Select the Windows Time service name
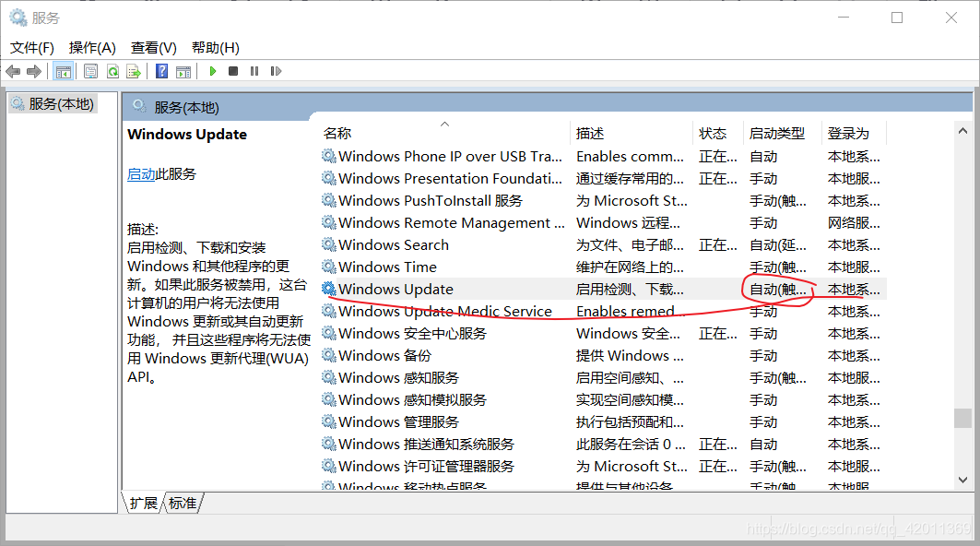980x546 pixels. coord(387,267)
